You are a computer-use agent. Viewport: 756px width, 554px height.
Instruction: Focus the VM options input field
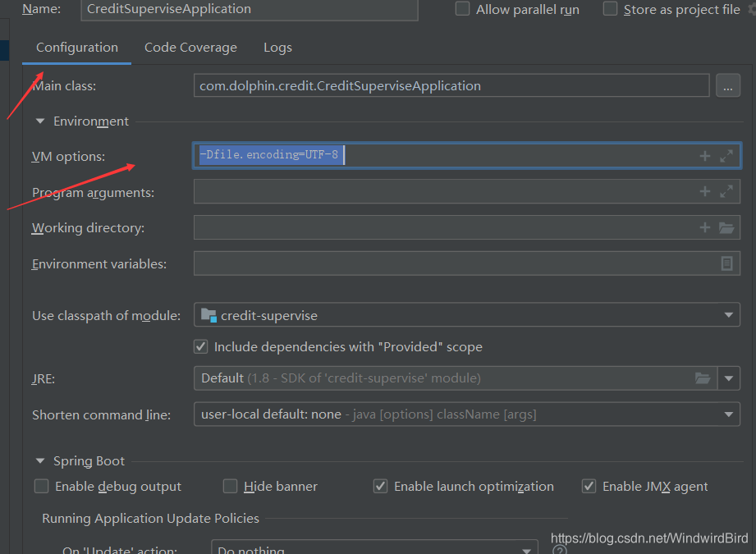(x=467, y=155)
